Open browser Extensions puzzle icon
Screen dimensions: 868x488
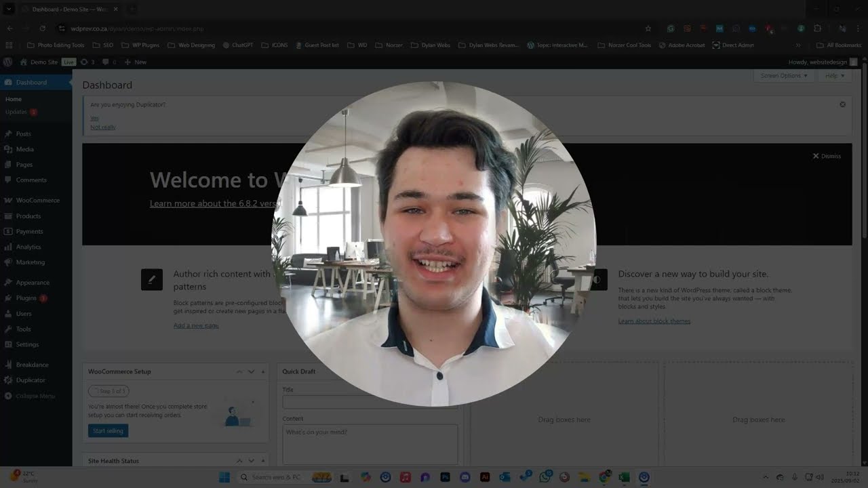[817, 28]
